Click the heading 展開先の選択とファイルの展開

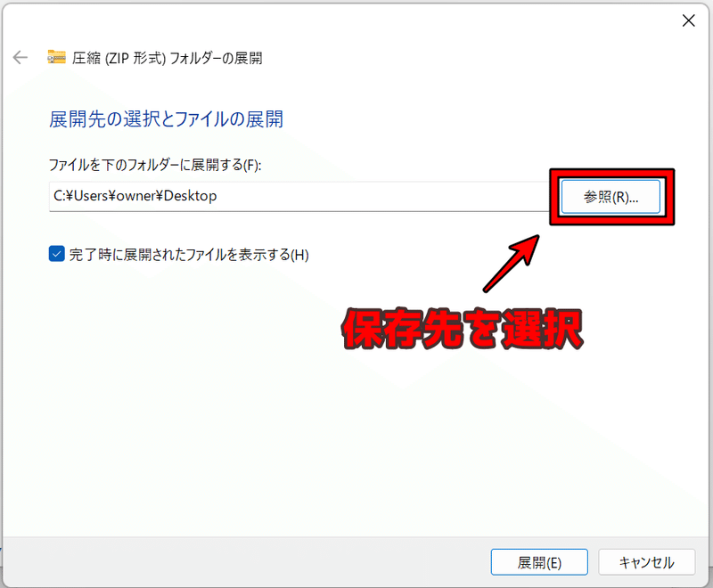pos(166,119)
